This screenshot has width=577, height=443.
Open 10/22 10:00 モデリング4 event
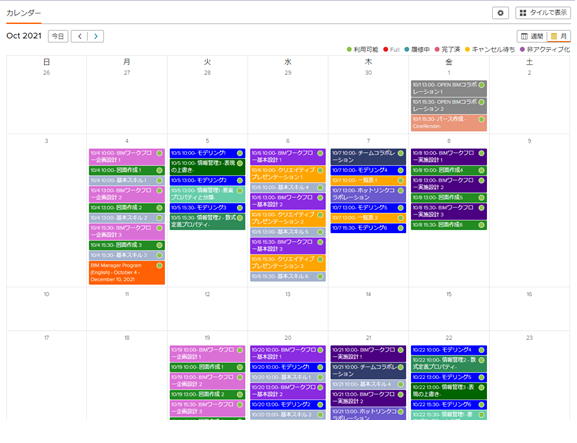449,350
